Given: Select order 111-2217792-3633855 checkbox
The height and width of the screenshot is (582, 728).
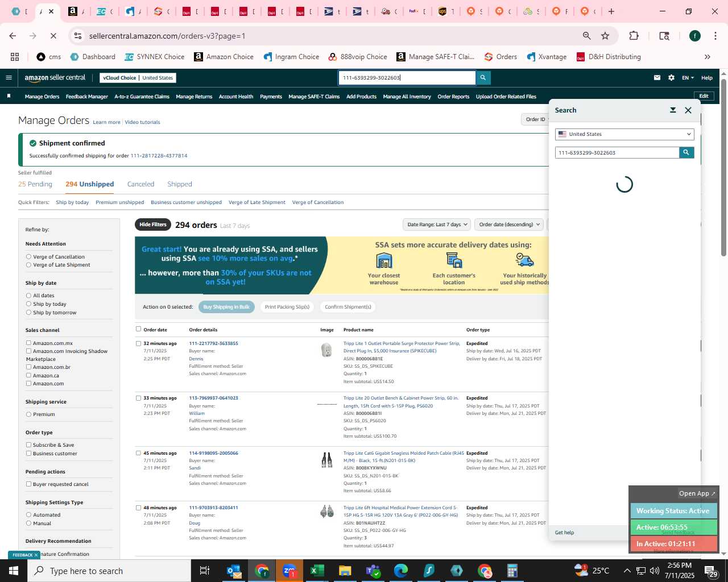Looking at the screenshot, I should 138,343.
